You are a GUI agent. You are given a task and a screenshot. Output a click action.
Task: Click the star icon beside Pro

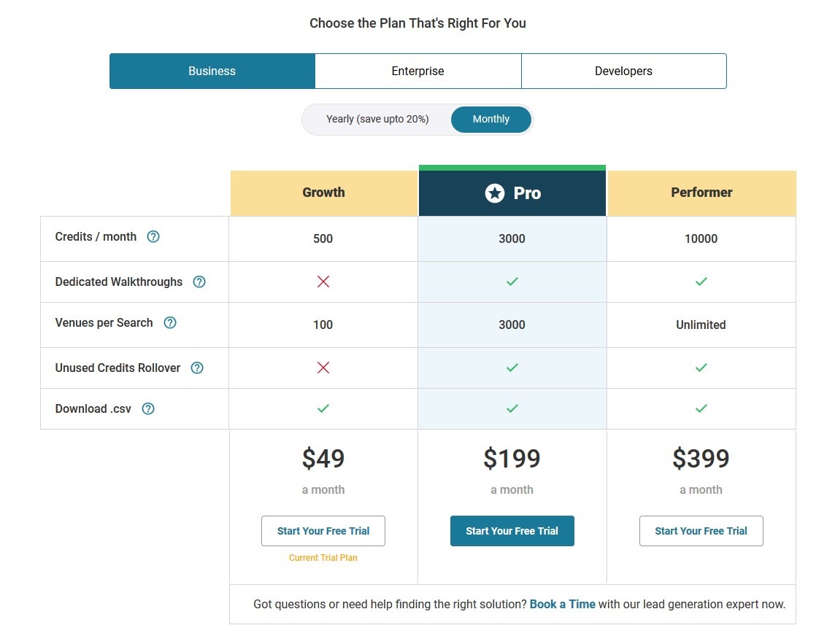point(495,193)
